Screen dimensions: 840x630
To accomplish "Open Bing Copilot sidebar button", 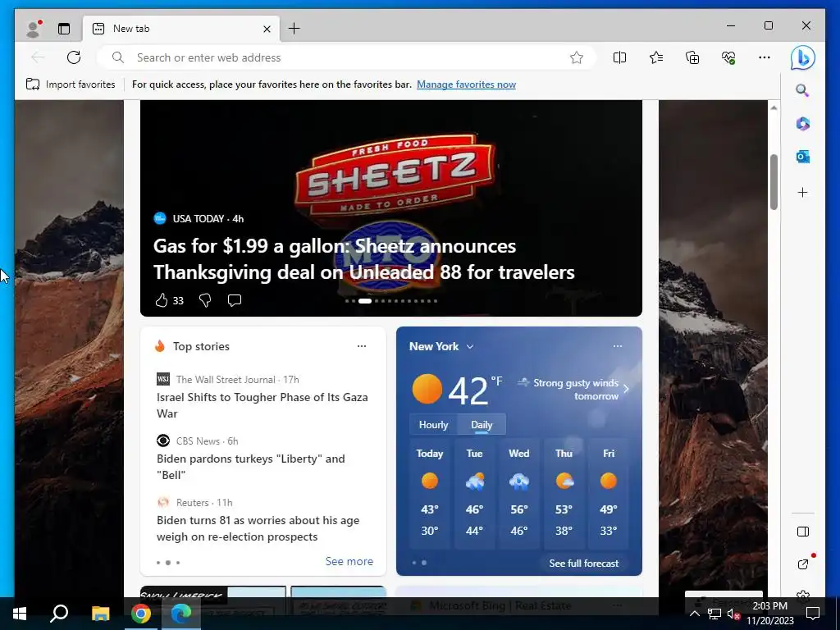I will pos(802,57).
